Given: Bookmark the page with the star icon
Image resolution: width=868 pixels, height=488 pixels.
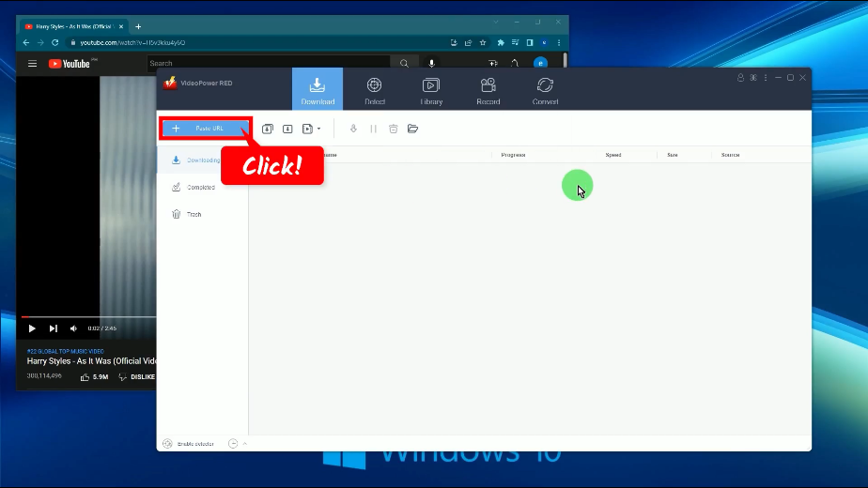Looking at the screenshot, I should tap(483, 42).
